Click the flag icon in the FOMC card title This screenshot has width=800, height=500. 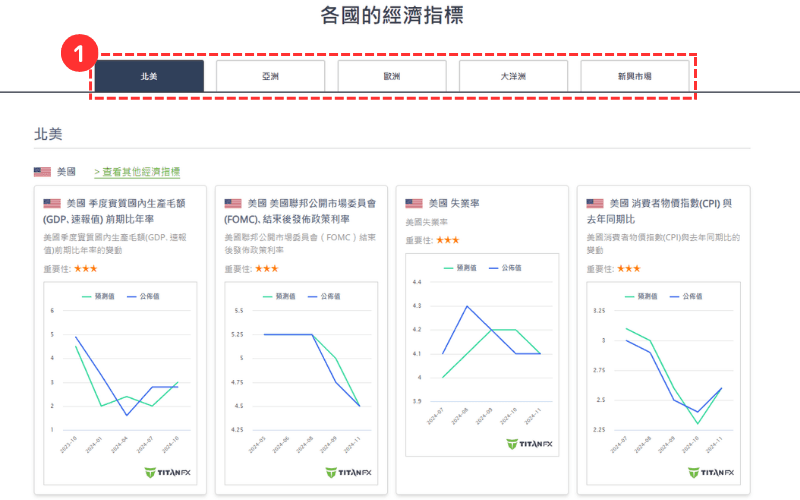tap(233, 203)
